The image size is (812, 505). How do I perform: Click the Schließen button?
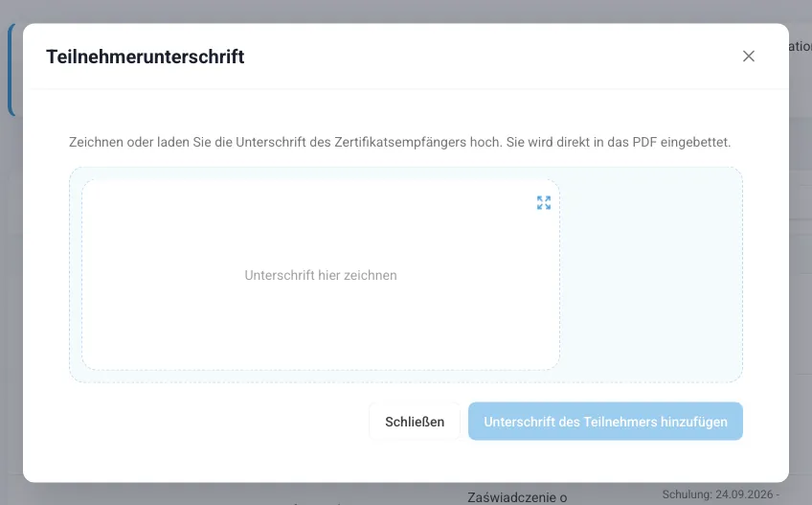coord(415,422)
